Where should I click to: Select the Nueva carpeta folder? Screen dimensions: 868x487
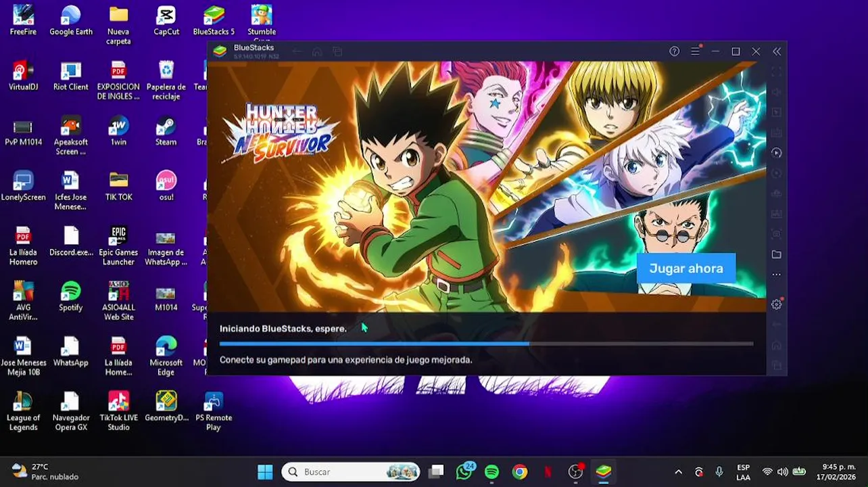point(118,25)
